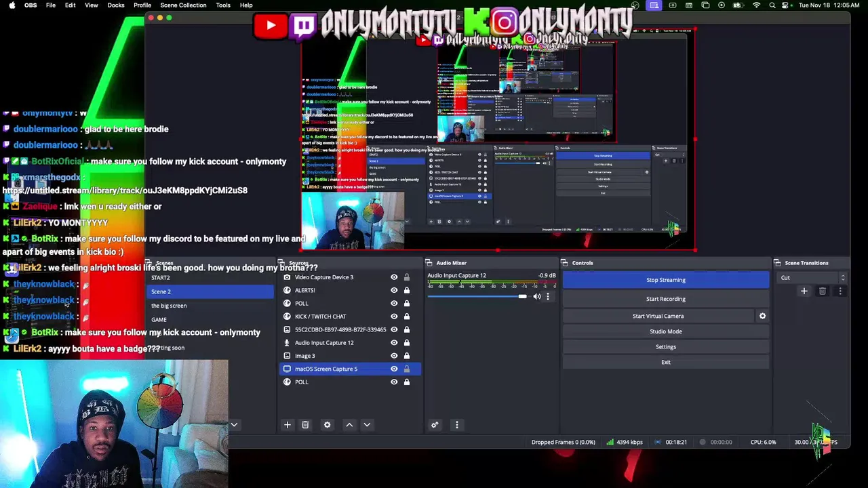Screen dimensions: 868x488
Task: Click the battery status menu bar icon
Action: click(738, 5)
